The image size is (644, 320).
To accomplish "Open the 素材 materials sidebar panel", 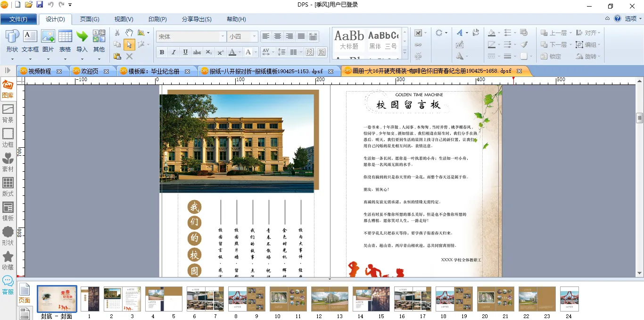I will tap(8, 163).
